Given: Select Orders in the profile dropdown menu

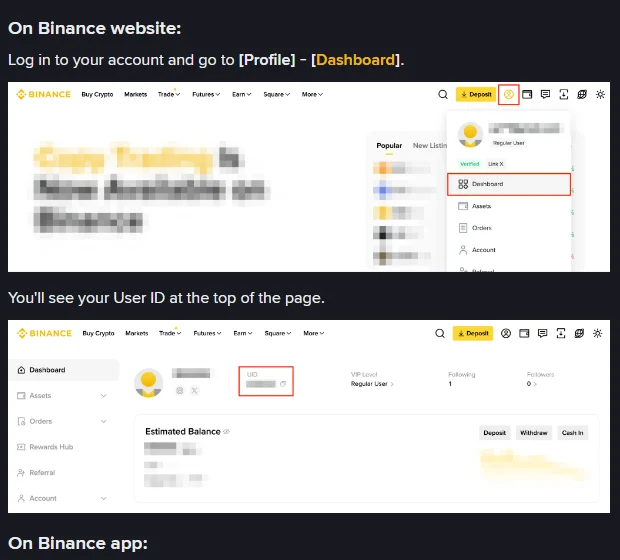Looking at the screenshot, I should tap(509, 228).
